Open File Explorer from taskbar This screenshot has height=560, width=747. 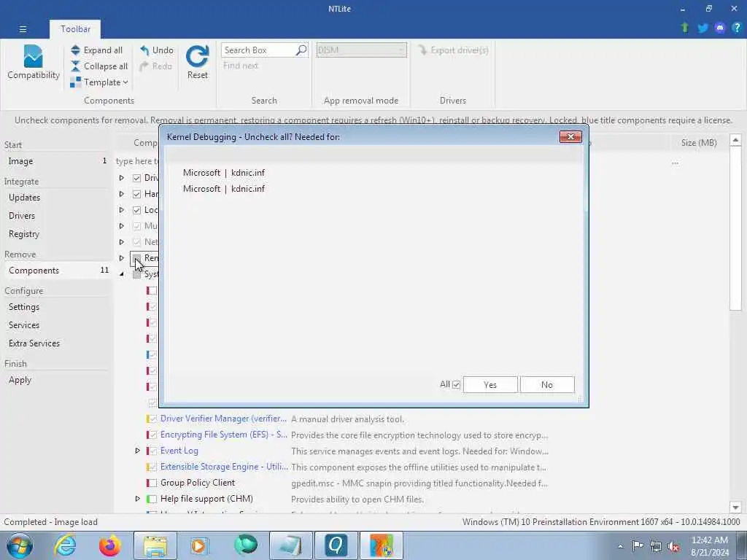pyautogui.click(x=155, y=545)
